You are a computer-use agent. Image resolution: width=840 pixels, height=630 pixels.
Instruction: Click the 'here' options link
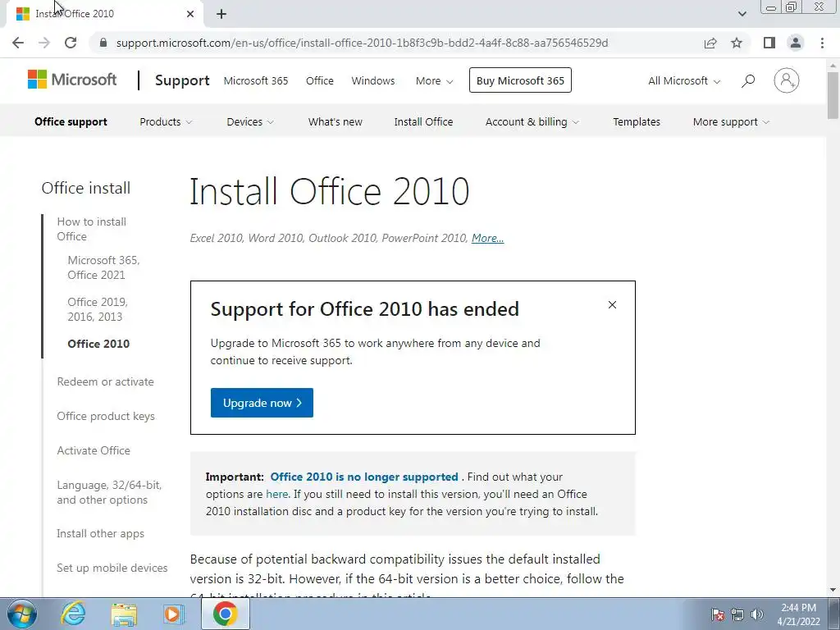(277, 494)
